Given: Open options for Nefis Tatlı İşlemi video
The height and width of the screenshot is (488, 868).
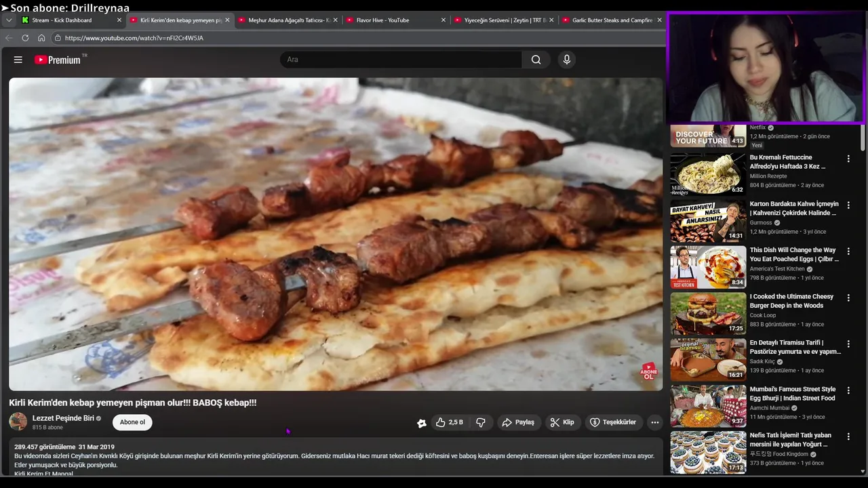Looking at the screenshot, I should [x=848, y=436].
